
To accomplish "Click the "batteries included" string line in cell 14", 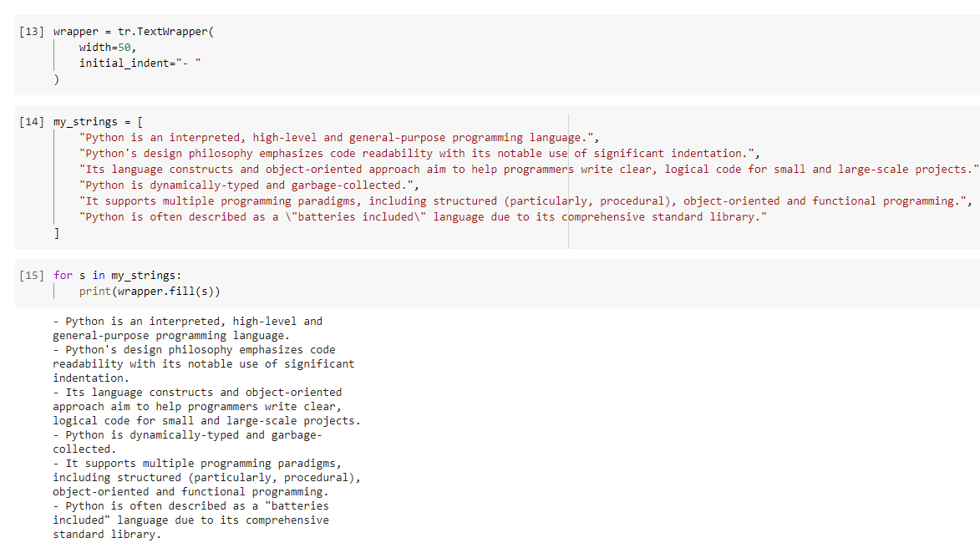I will 423,217.
